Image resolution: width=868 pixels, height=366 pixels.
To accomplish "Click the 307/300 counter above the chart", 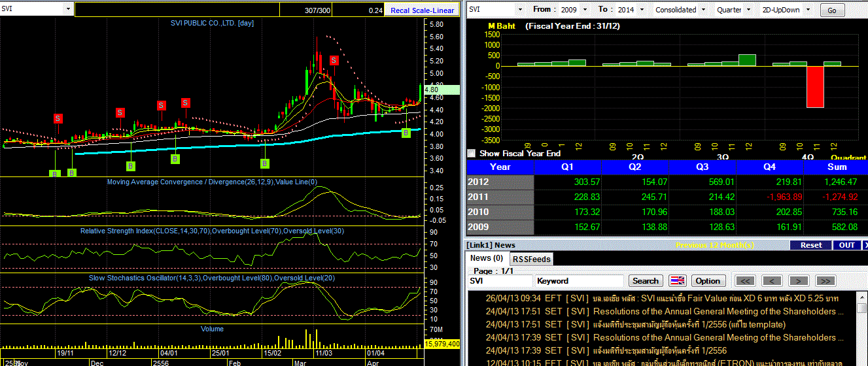I will [x=318, y=10].
